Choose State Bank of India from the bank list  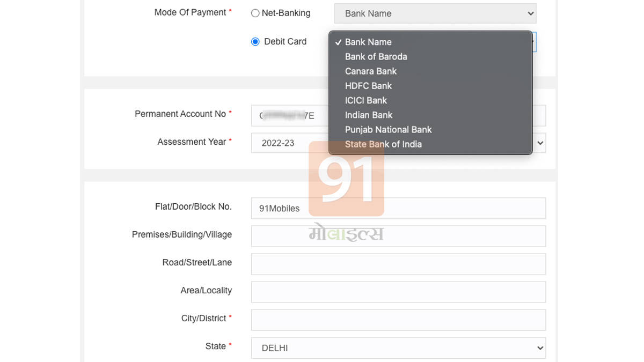tap(383, 144)
